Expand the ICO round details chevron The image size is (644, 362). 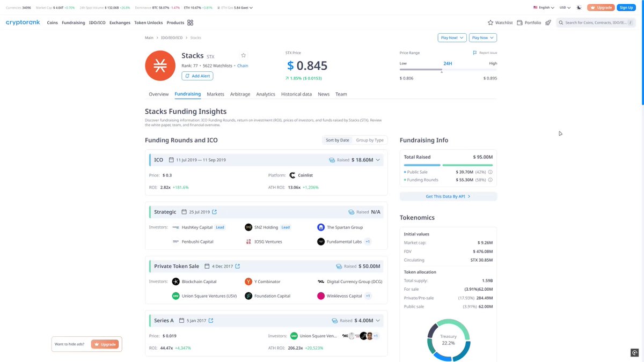click(x=378, y=160)
